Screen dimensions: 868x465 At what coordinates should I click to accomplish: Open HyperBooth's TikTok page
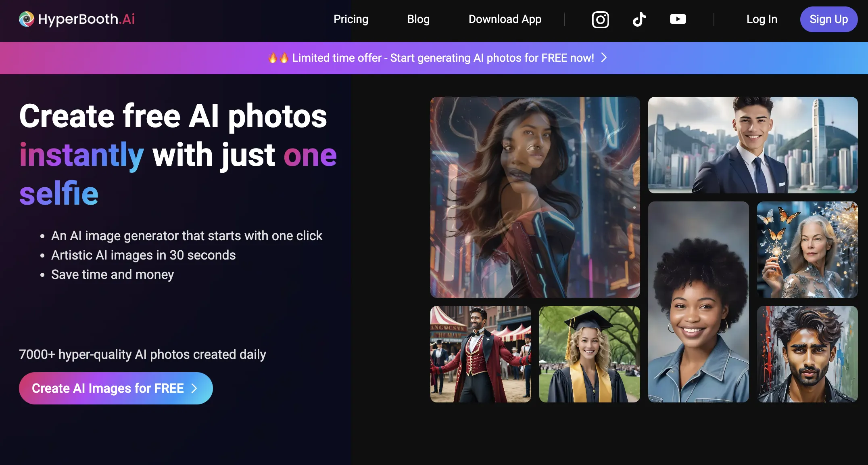click(639, 19)
